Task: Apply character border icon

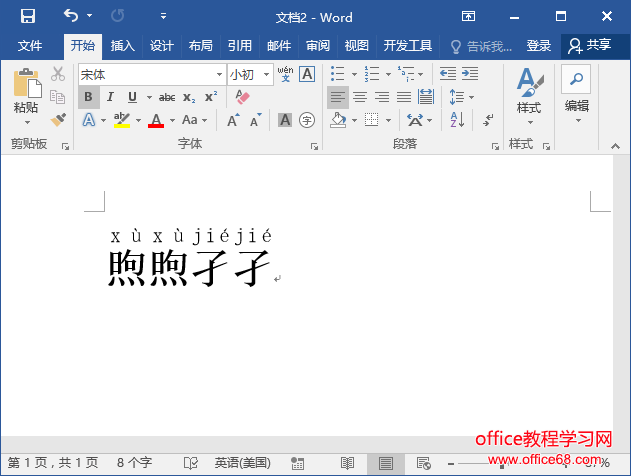Action: tap(307, 74)
